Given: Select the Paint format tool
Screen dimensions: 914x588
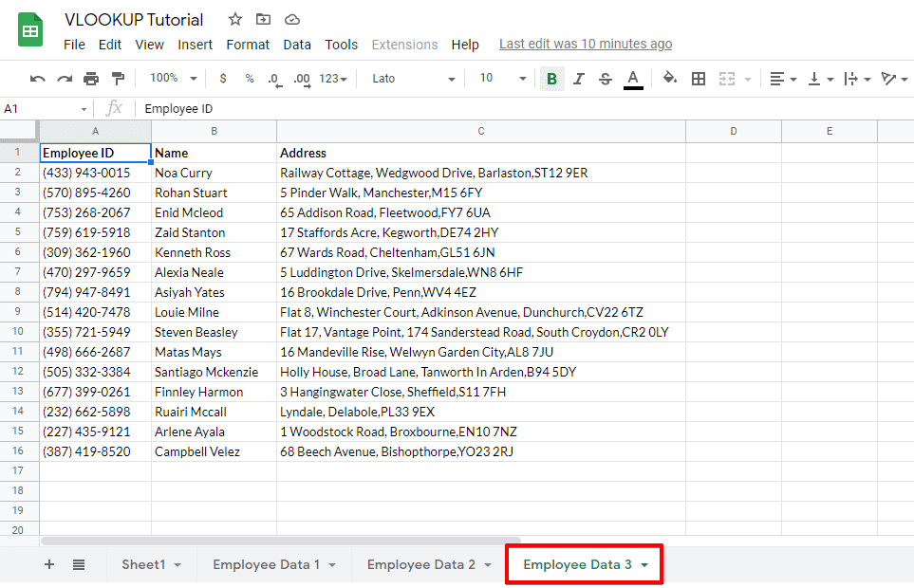Looking at the screenshot, I should (x=118, y=79).
